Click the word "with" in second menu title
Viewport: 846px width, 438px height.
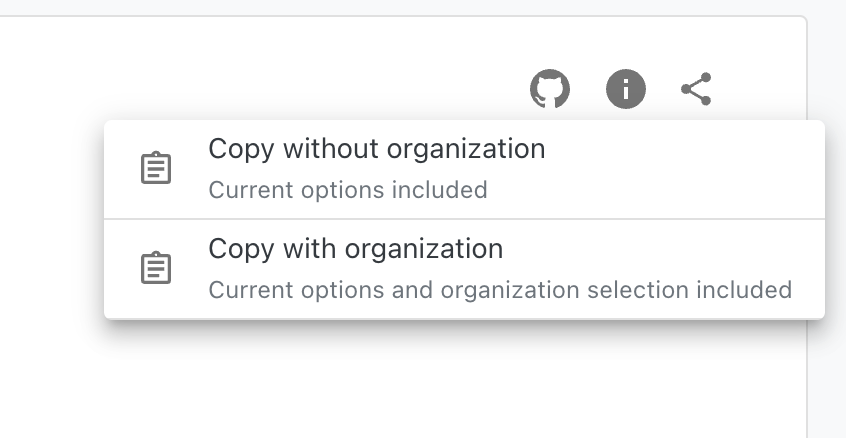(308, 249)
